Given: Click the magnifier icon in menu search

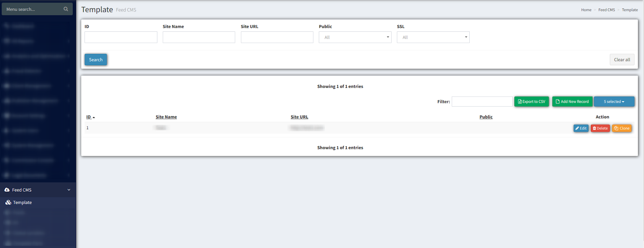Looking at the screenshot, I should point(66,9).
